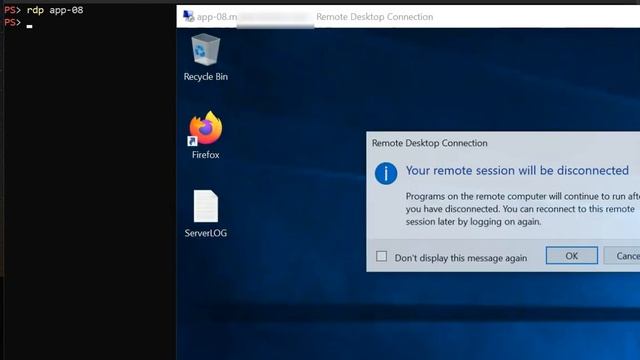Click the "ServerLOG" file name label
The image size is (640, 360).
point(206,233)
